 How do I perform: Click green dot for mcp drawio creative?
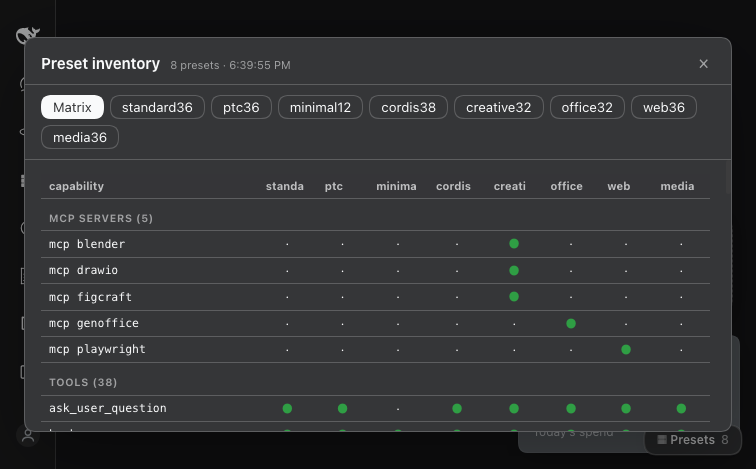pos(514,270)
